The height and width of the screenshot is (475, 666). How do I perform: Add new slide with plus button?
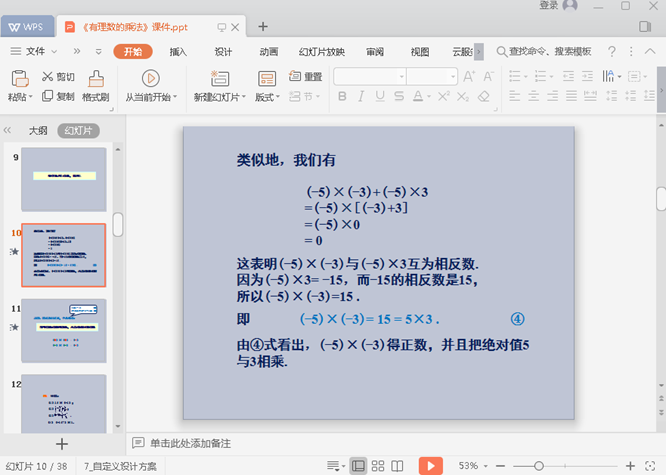(x=62, y=444)
